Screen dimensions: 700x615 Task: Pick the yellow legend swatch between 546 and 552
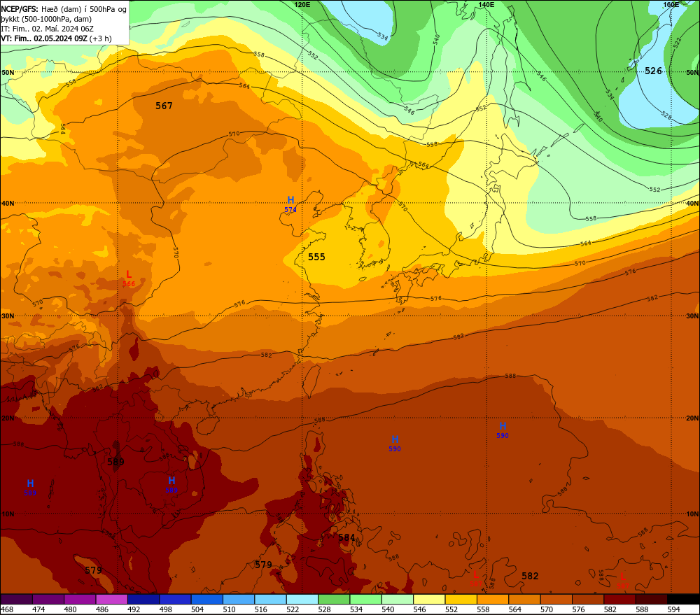(x=429, y=599)
